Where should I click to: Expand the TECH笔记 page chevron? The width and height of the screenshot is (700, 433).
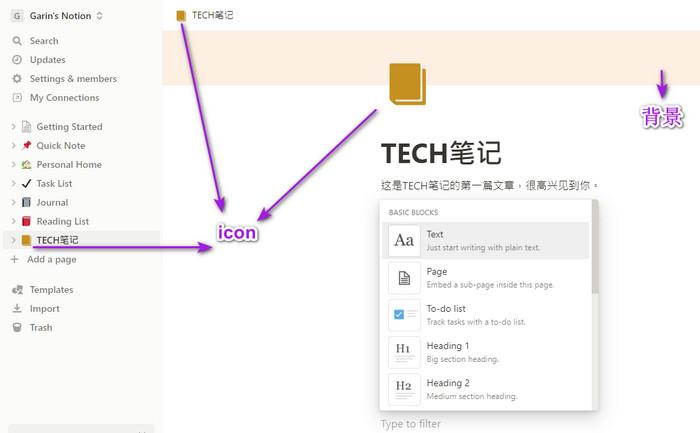pos(13,240)
